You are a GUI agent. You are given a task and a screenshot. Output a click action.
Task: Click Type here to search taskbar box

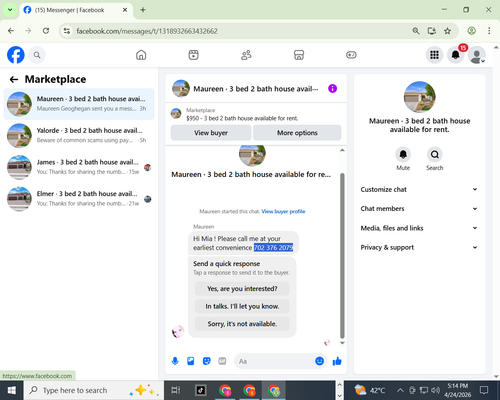click(93, 390)
